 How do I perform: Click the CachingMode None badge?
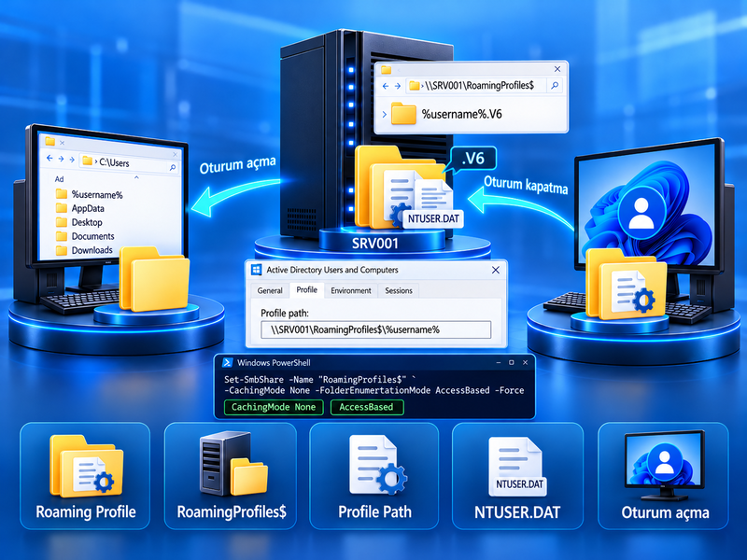[274, 407]
